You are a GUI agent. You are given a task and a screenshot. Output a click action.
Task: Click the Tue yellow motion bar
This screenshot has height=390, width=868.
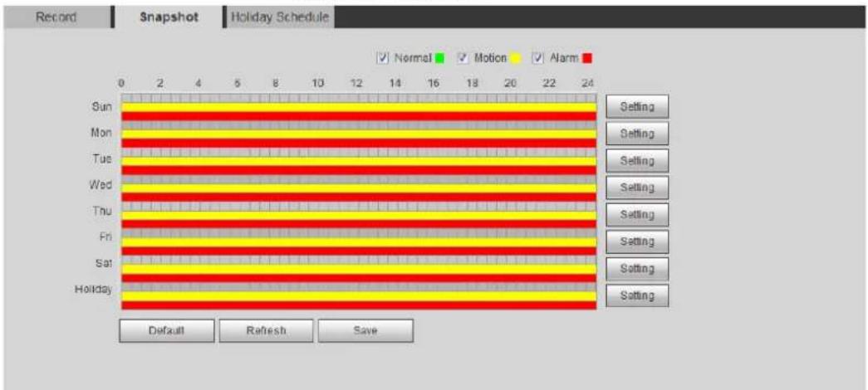(359, 162)
